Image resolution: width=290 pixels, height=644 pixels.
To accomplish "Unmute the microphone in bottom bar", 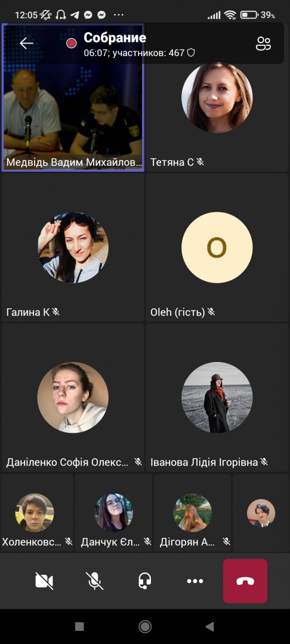I will click(x=94, y=581).
